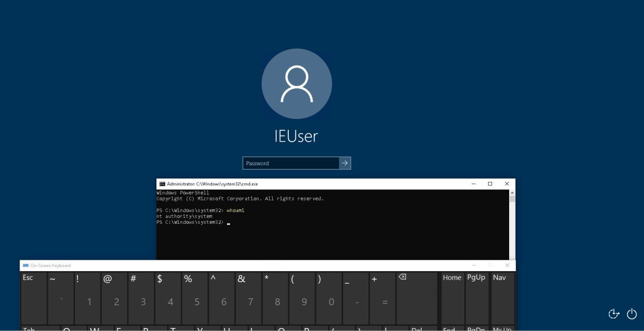
Task: Tap the tilde and backtick key
Action: pos(60,298)
